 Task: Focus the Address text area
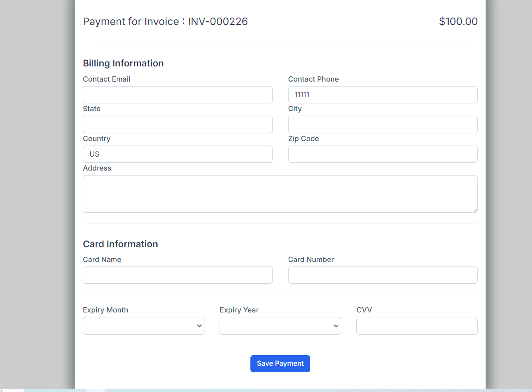point(280,194)
